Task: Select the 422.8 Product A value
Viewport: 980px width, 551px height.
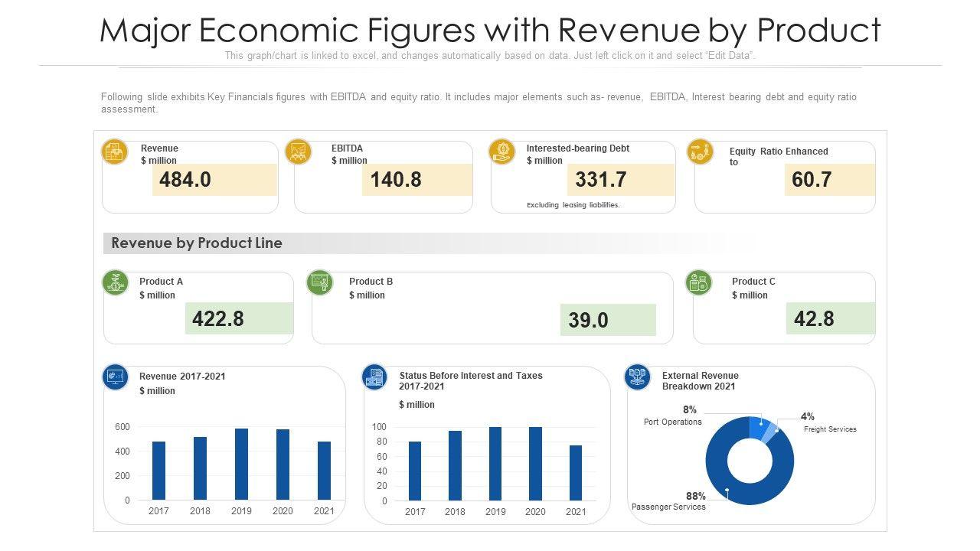Action: 239,318
